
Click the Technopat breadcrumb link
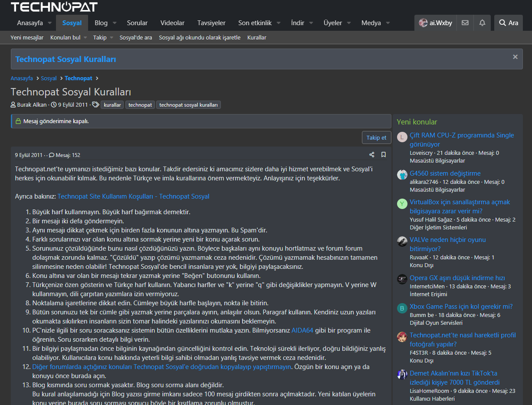point(79,78)
